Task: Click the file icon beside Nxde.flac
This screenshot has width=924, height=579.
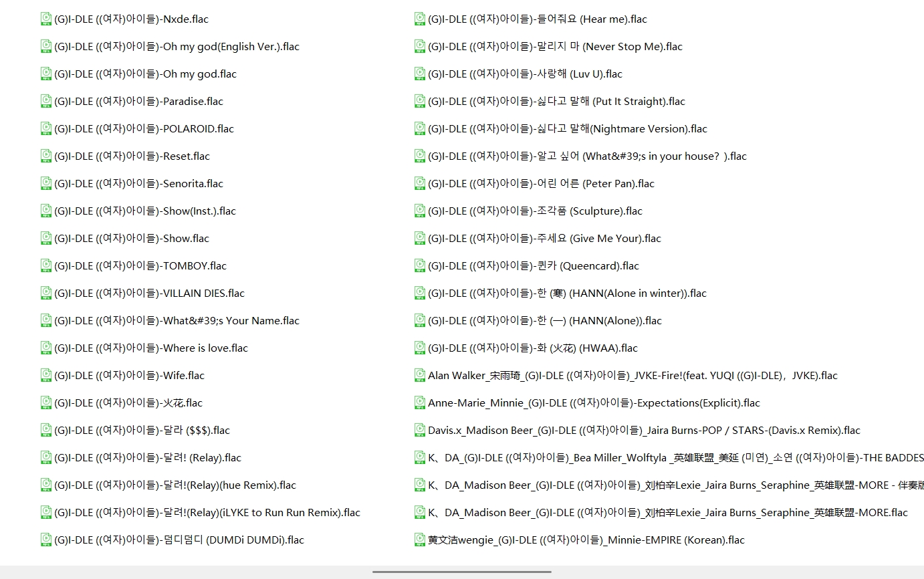Action: pyautogui.click(x=46, y=19)
